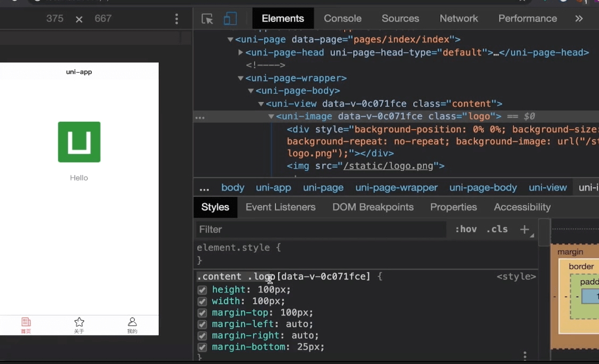Collapse the uni-page-body node
Viewport: 599px width, 364px height.
(251, 91)
